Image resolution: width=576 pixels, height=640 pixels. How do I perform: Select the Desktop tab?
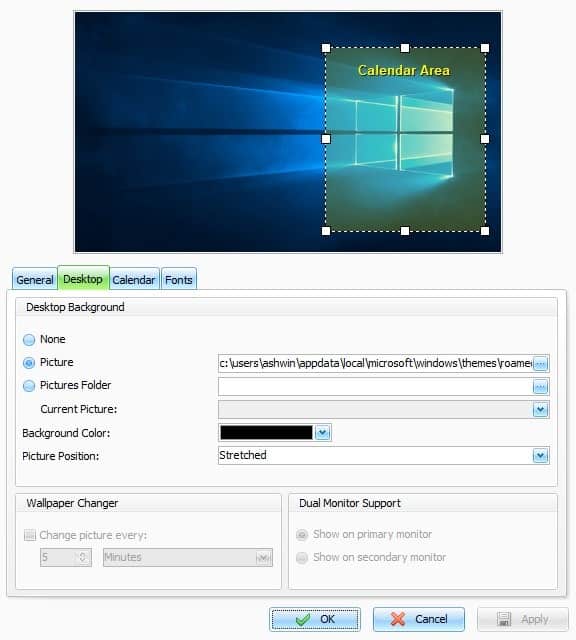coord(83,278)
